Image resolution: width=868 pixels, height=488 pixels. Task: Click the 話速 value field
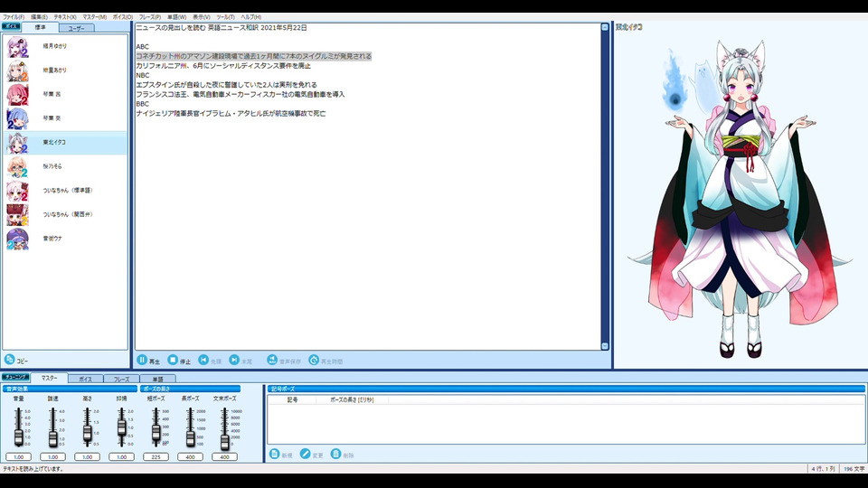coord(53,457)
